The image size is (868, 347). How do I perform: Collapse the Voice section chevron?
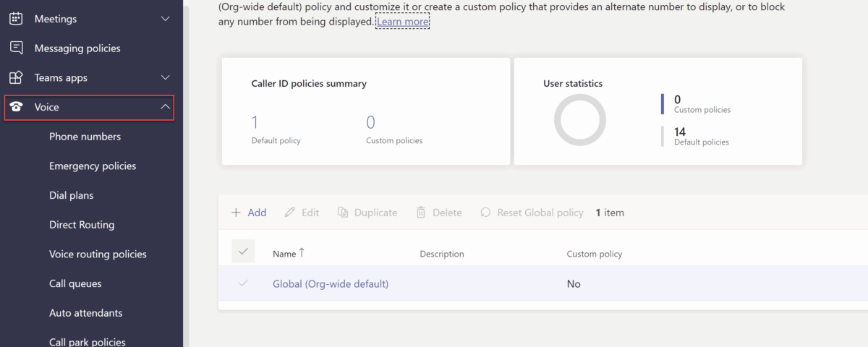click(166, 107)
